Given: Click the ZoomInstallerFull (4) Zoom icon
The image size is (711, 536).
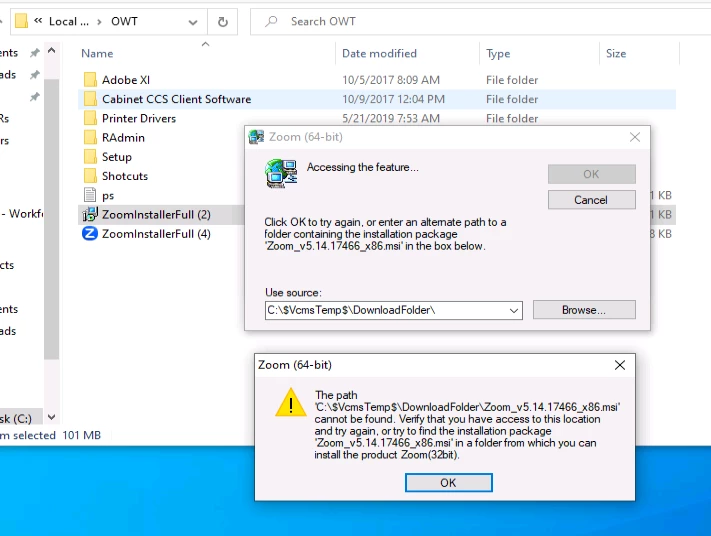Looking at the screenshot, I should [x=90, y=234].
